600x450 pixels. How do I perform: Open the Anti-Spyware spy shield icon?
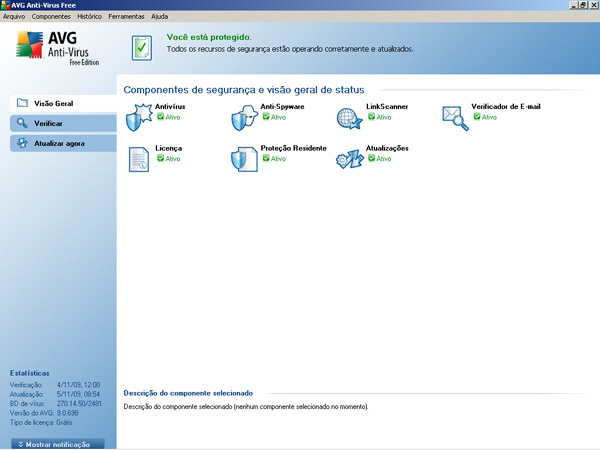coord(245,117)
